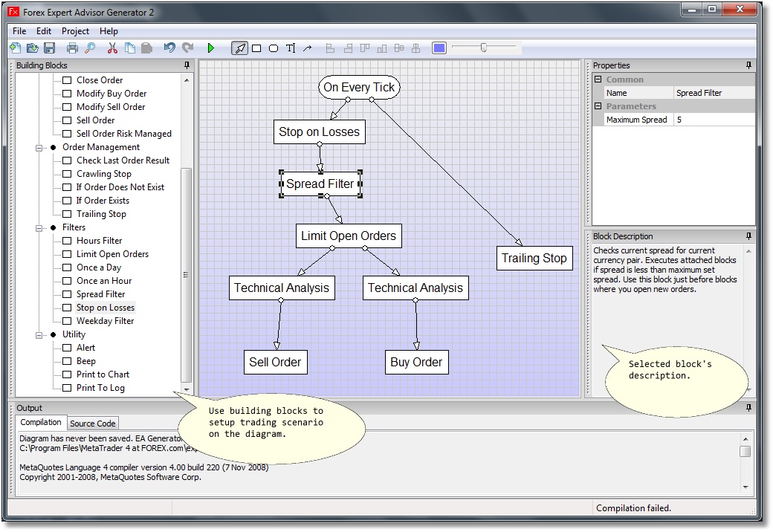Open the fill color swatch in toolbar

click(x=439, y=48)
